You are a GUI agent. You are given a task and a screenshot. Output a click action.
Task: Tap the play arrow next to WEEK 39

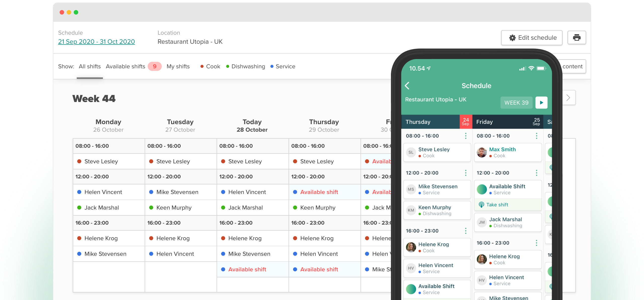tap(541, 103)
